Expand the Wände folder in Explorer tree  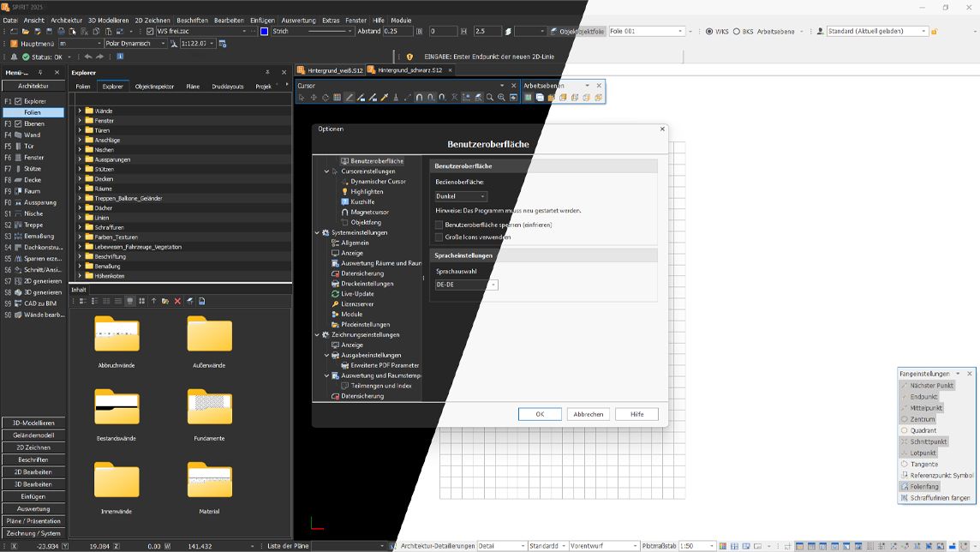coord(80,111)
